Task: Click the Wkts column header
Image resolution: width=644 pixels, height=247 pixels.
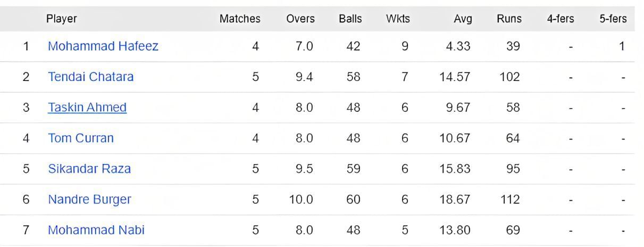Action: 398,19
